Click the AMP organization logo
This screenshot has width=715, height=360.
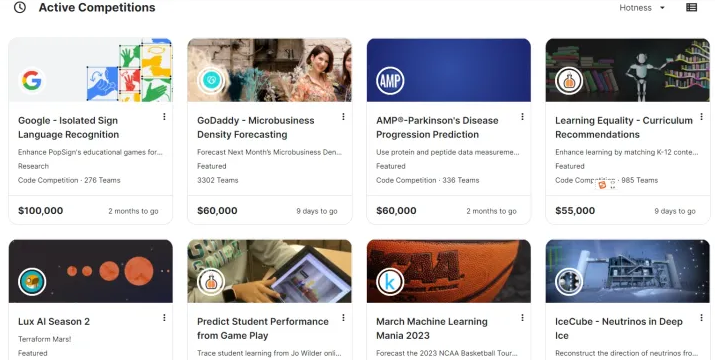click(x=390, y=81)
